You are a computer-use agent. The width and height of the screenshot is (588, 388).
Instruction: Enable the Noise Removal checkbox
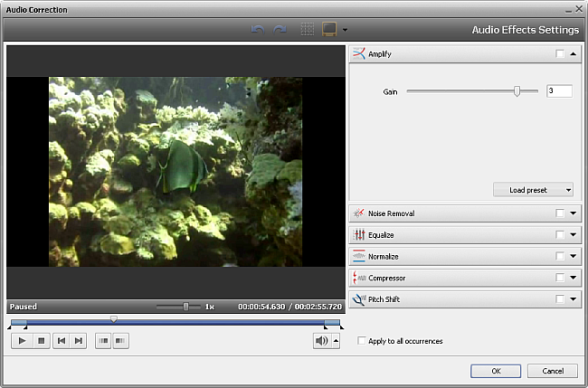click(560, 213)
